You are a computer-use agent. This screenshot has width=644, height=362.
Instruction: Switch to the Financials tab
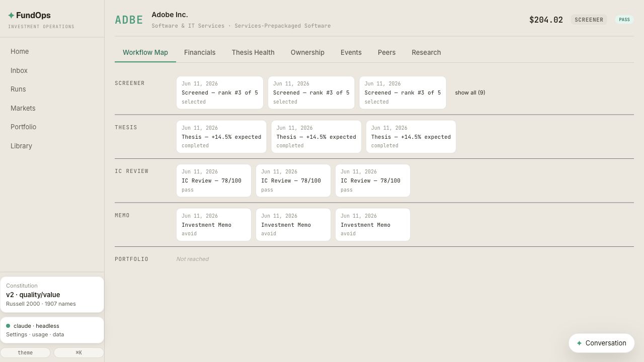click(x=200, y=53)
